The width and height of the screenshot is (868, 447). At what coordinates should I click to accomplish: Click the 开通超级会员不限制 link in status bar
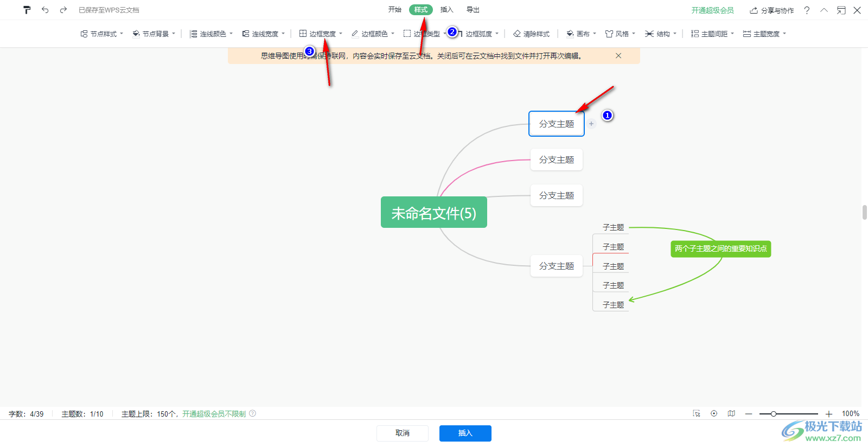214,414
